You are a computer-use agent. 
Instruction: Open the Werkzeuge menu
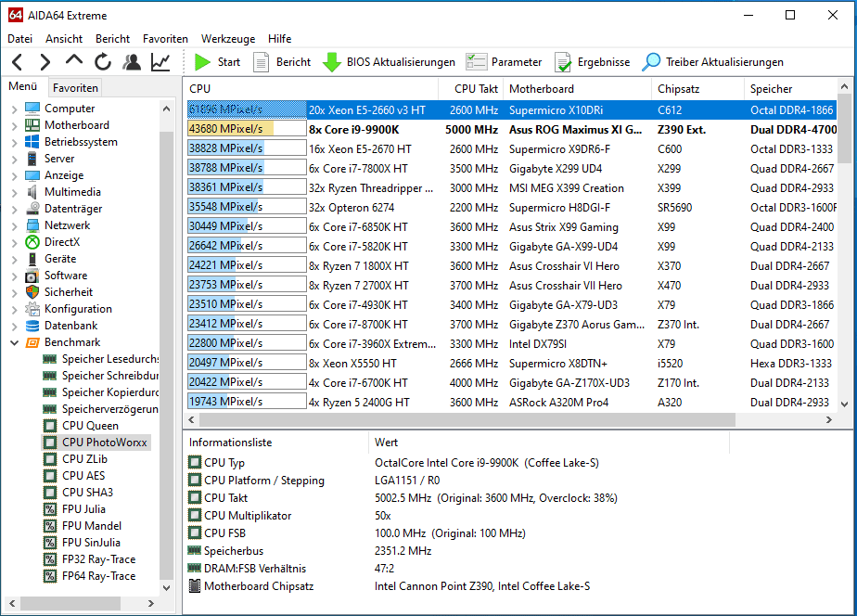coord(228,39)
